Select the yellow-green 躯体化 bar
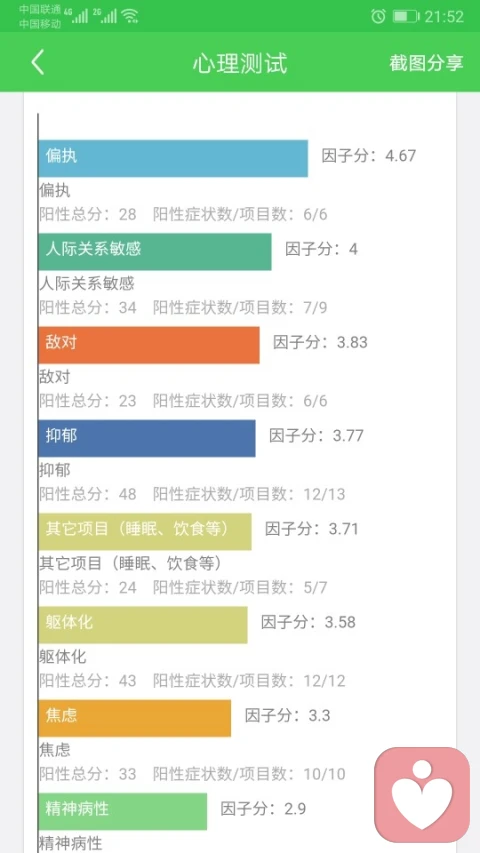This screenshot has height=853, width=480. [x=143, y=625]
